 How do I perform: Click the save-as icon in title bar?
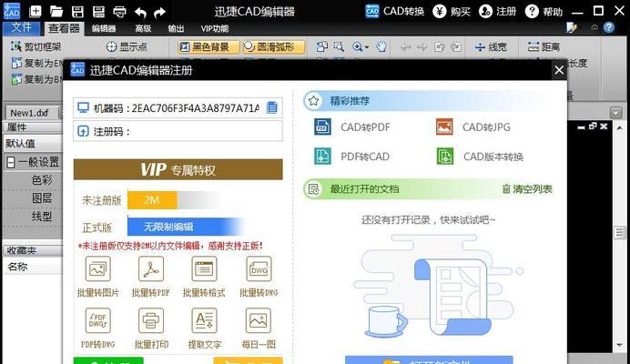(x=98, y=11)
